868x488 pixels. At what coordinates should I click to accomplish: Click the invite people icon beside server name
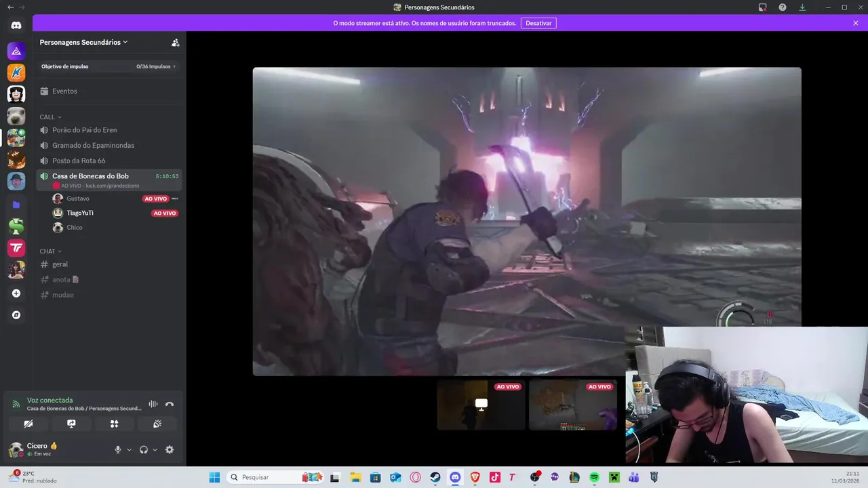point(176,42)
